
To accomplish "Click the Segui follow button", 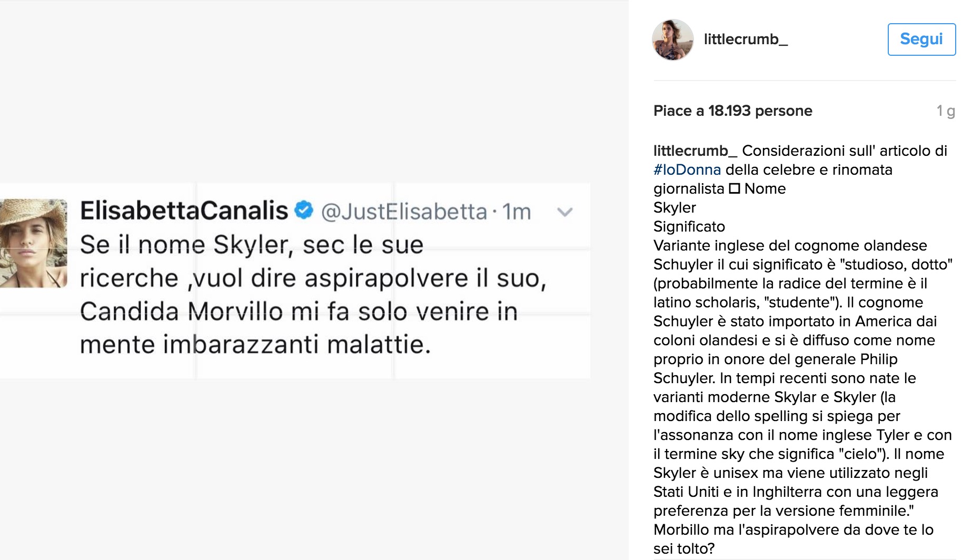I will tap(921, 39).
